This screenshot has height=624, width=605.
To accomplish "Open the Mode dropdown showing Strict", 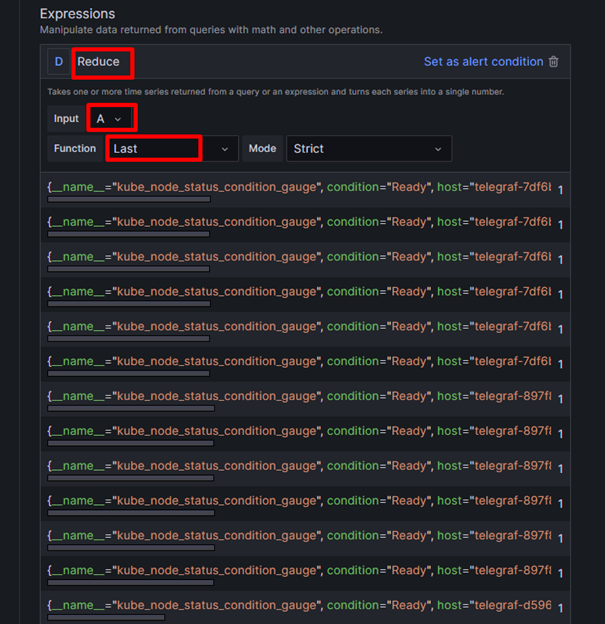I will coord(368,149).
